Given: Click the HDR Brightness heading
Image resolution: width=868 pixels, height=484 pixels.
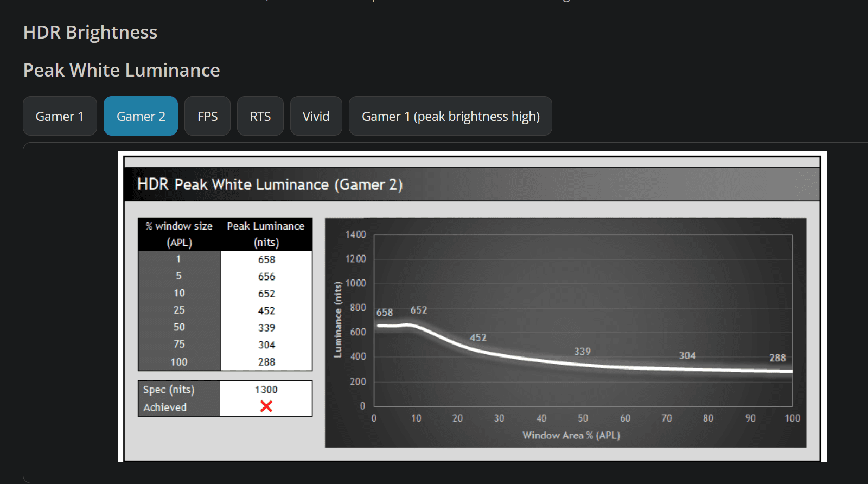Looking at the screenshot, I should tap(90, 33).
